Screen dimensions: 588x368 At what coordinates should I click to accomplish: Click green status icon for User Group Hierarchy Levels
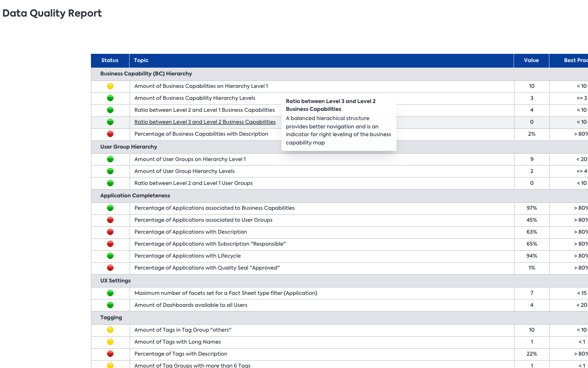(110, 171)
